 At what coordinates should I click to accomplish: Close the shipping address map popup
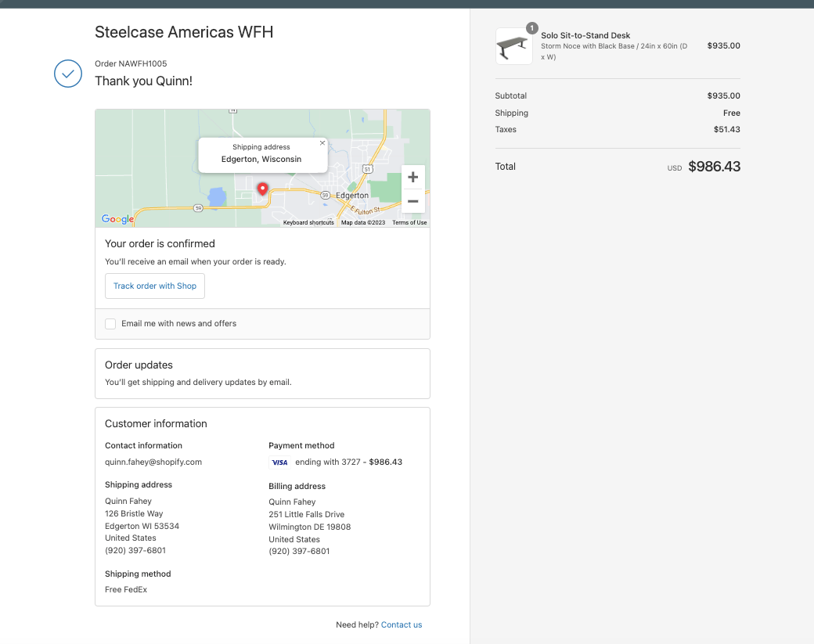tap(322, 143)
